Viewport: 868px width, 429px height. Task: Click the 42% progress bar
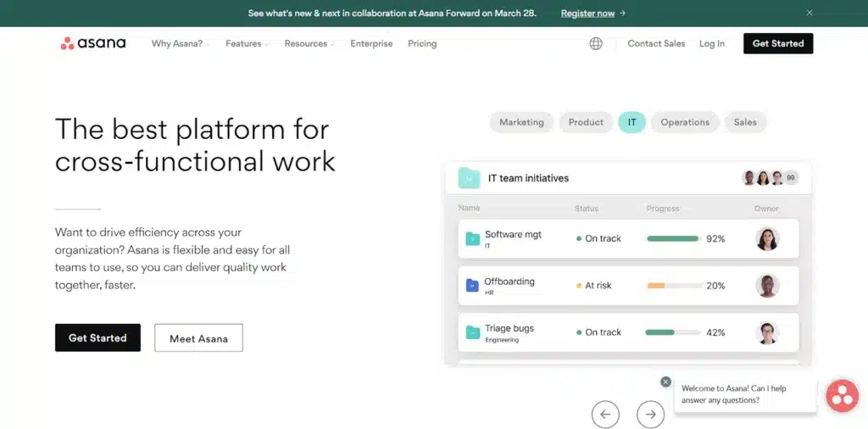pos(673,332)
